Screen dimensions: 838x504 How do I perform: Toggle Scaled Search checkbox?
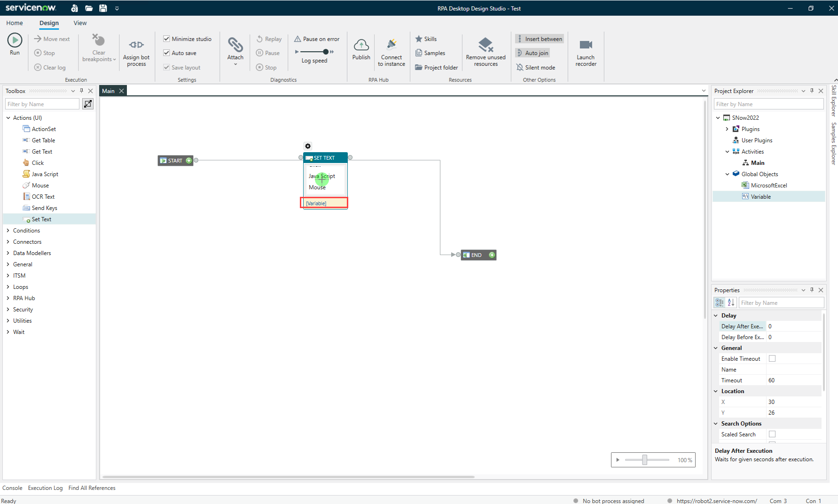[772, 434]
